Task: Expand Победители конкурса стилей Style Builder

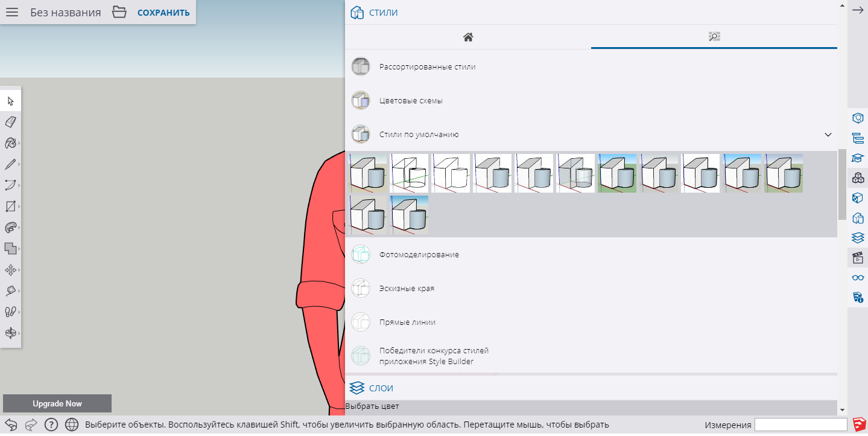Action: [591, 356]
